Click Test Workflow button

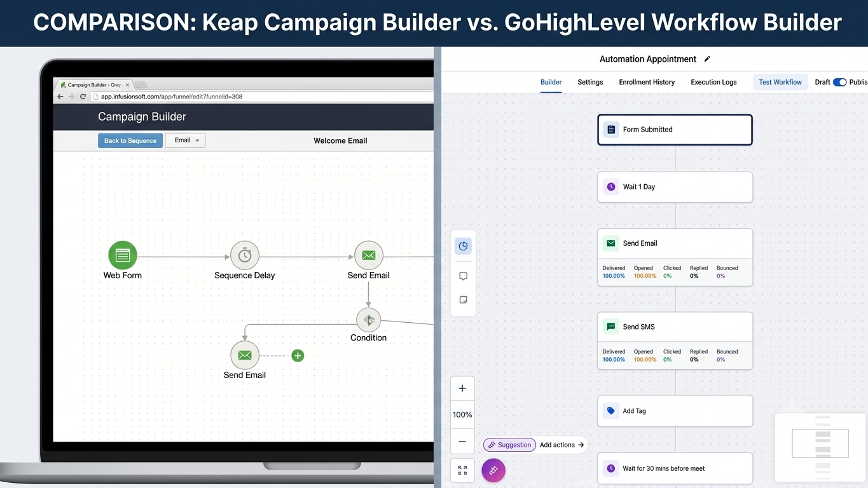(x=780, y=82)
